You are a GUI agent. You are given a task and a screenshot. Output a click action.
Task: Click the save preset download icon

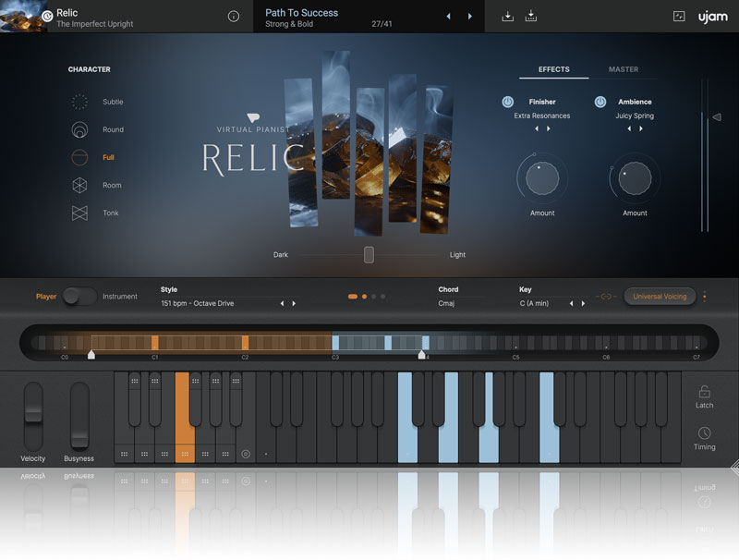click(x=508, y=17)
